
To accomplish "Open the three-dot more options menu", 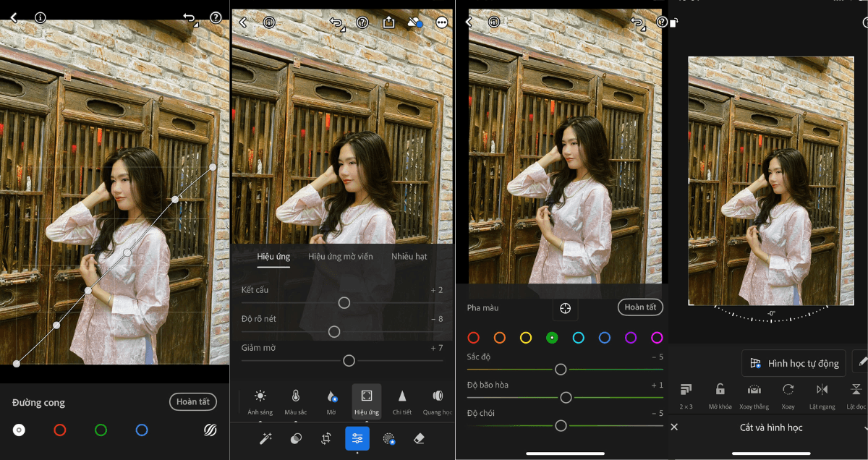I will [442, 22].
